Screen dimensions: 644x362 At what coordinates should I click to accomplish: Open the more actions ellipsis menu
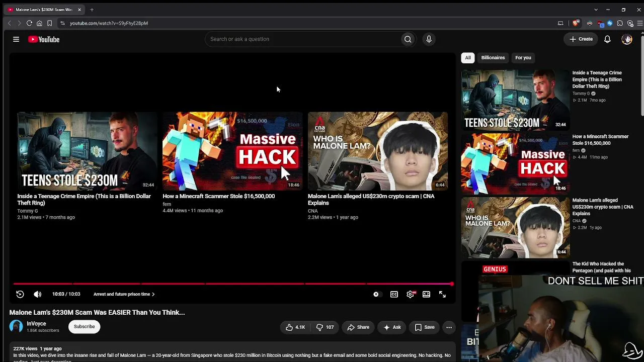449,327
